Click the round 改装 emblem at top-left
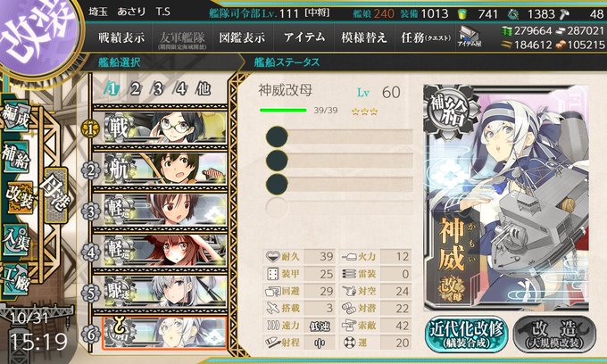The width and height of the screenshot is (607, 364). click(38, 34)
